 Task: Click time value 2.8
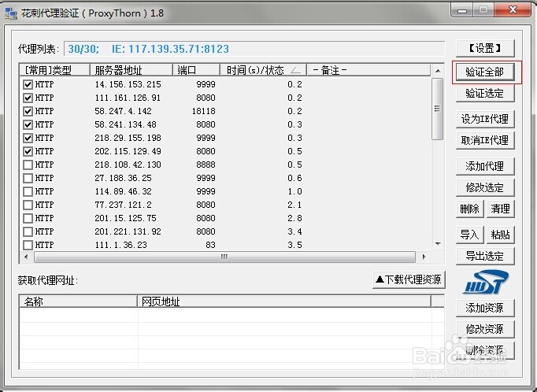coord(294,218)
